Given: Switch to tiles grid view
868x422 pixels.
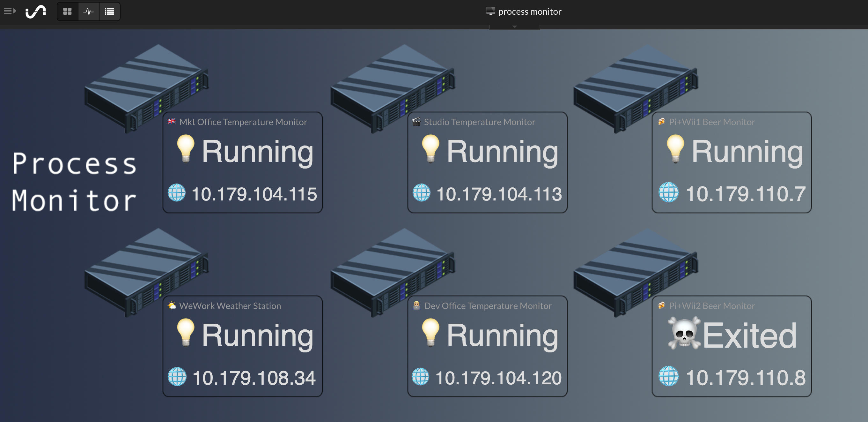Looking at the screenshot, I should [67, 11].
